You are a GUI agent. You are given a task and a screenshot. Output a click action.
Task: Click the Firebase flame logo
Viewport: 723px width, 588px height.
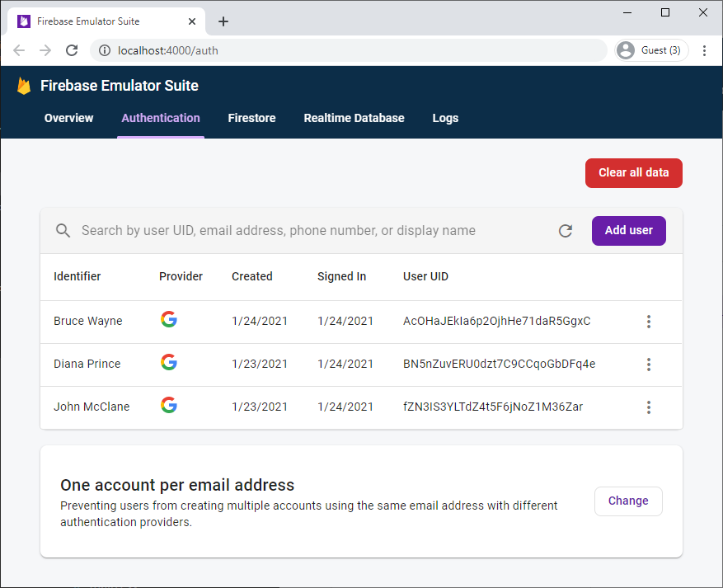24,86
